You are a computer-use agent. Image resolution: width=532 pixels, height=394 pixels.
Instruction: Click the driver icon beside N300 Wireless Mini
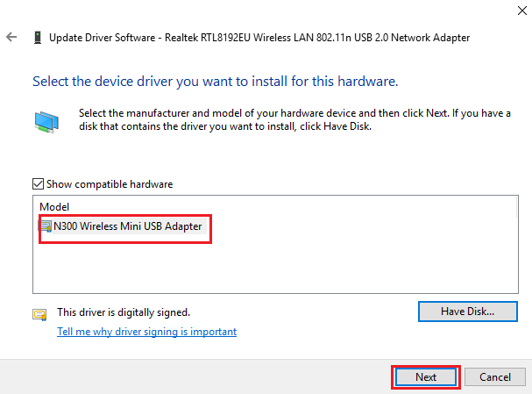(46, 226)
